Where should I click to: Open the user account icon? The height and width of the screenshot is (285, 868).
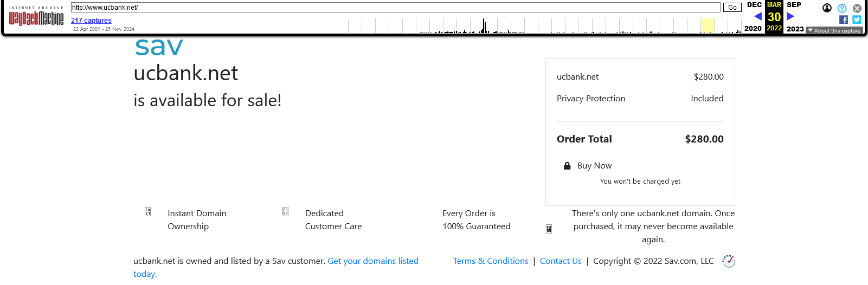pos(827,8)
